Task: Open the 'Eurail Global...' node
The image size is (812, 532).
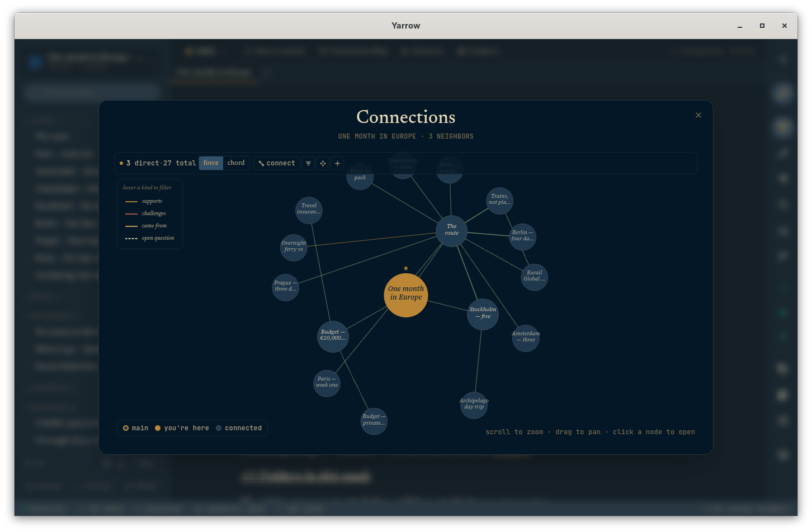Action: click(x=534, y=277)
